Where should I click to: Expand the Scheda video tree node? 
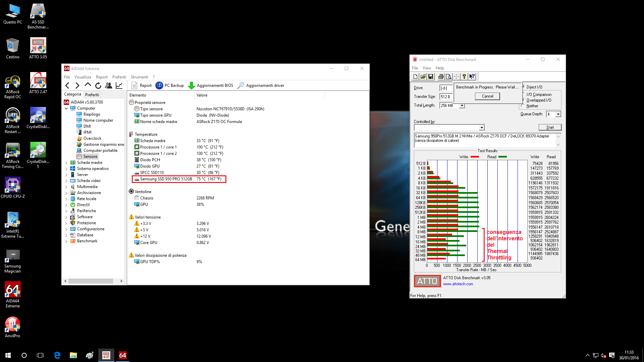coord(66,181)
